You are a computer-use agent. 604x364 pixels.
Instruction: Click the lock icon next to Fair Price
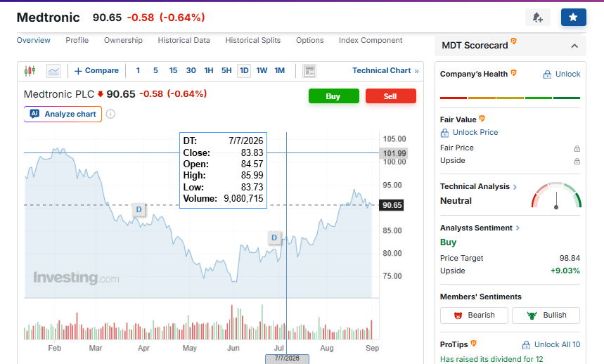coord(577,148)
